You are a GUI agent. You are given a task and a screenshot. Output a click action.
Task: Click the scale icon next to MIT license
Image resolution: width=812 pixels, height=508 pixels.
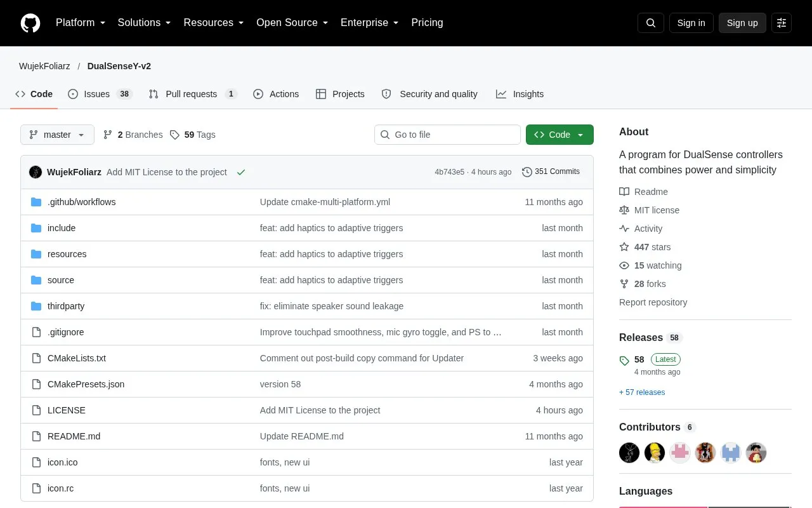point(624,210)
